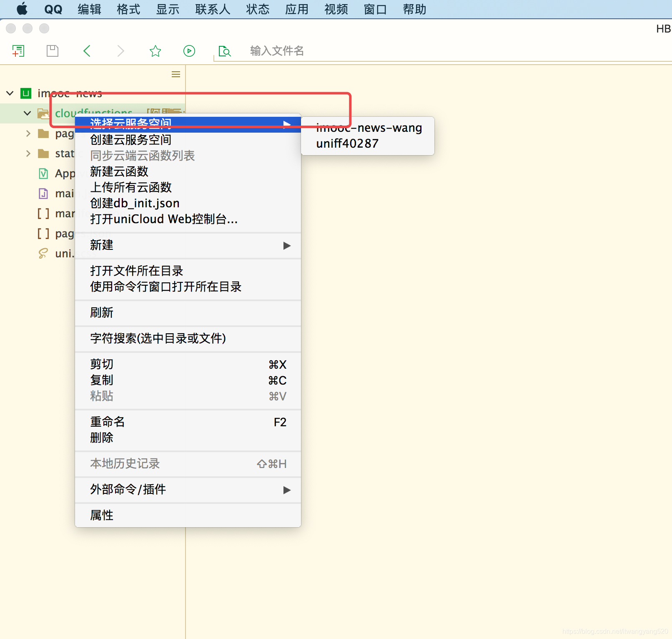Screen dimensions: 672x639
Task: Open the 联系人 menu in menu bar
Action: click(213, 9)
